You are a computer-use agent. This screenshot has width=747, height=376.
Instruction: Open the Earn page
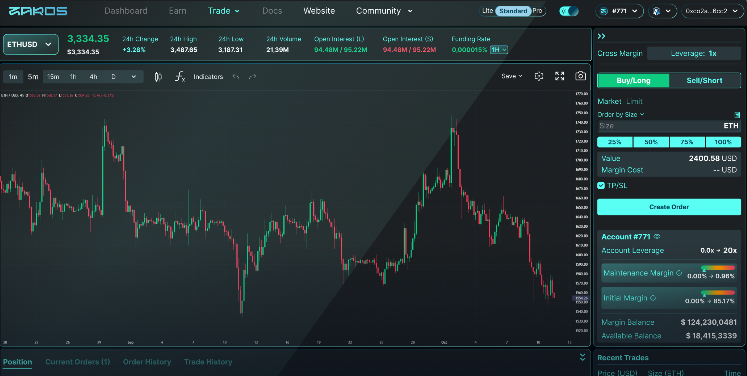177,11
